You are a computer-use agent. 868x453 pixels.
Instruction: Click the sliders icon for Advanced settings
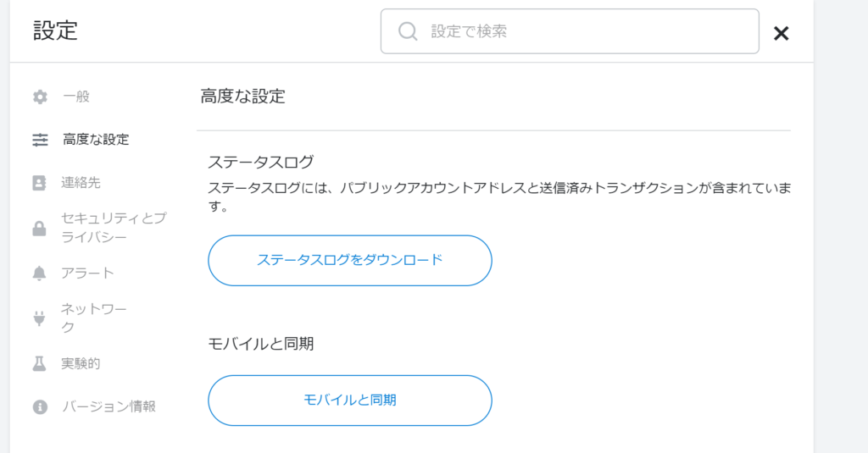[40, 140]
